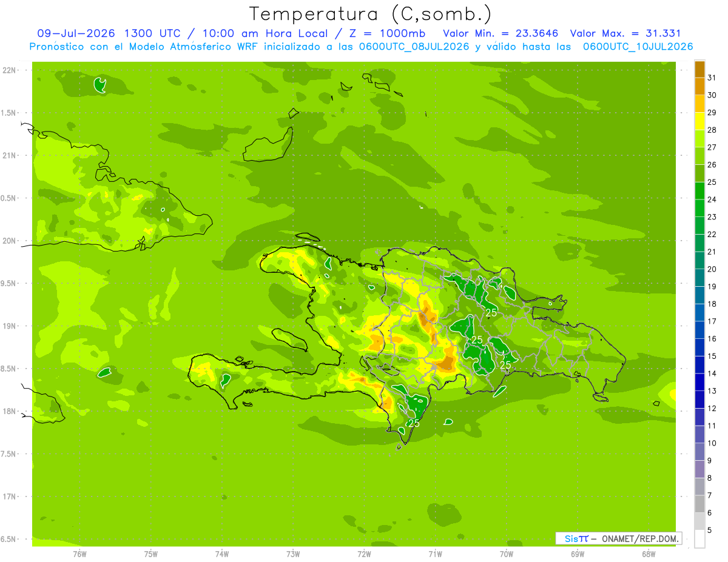Select the orange swatch between 30 and 31
Screen dimensions: 728x562
click(x=699, y=87)
